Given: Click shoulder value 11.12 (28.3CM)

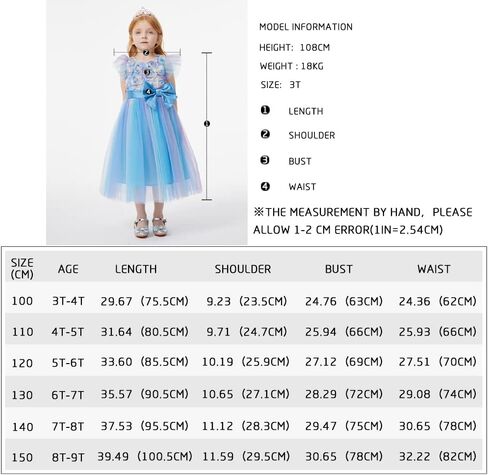Looking at the screenshot, I should (246, 426).
